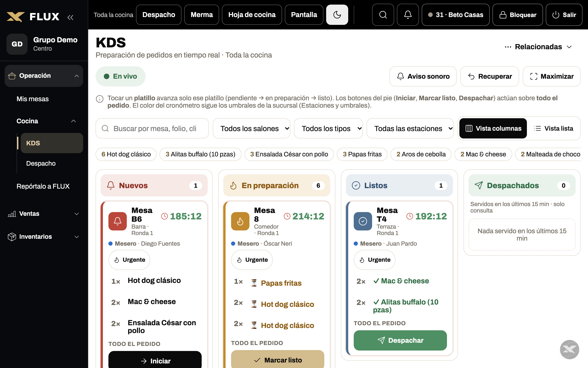Collapse the Operación section
Screen dimensions: 588x368
(x=44, y=76)
